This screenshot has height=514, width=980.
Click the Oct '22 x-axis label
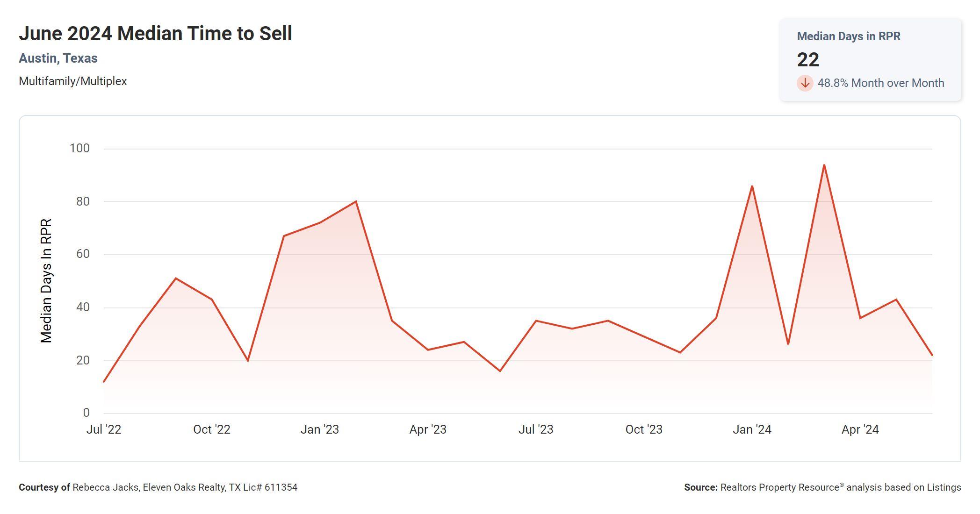pyautogui.click(x=212, y=429)
